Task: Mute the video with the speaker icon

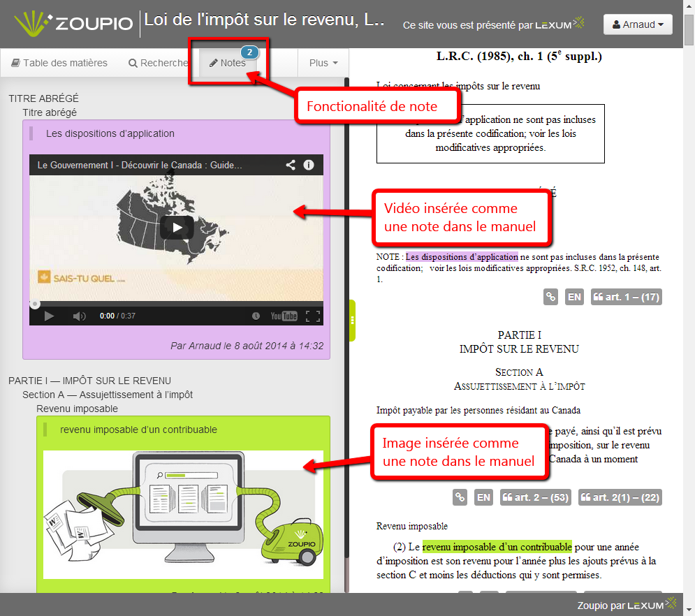Action: coord(80,316)
